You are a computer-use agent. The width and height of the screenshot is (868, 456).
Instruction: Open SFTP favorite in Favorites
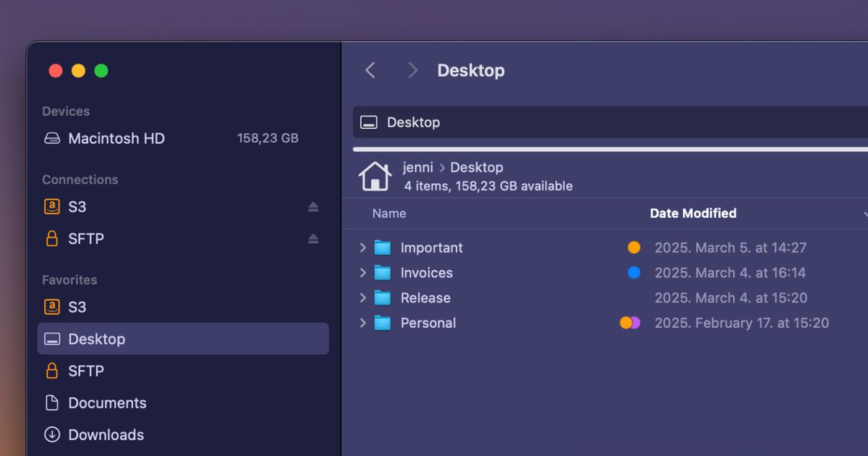pos(183,371)
